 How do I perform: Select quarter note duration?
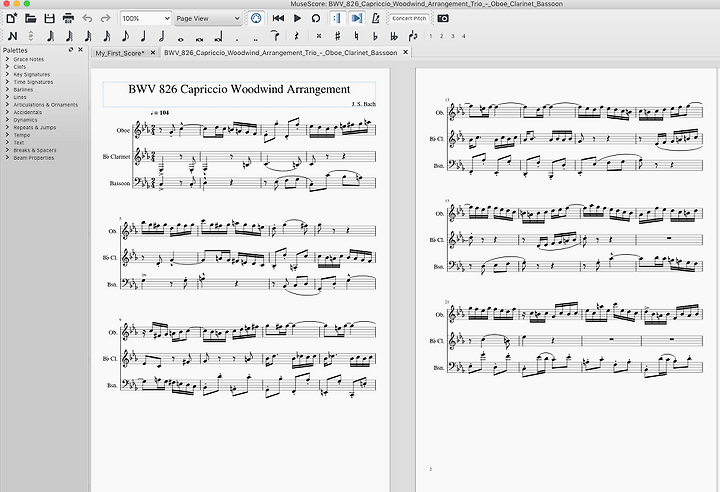[x=143, y=36]
